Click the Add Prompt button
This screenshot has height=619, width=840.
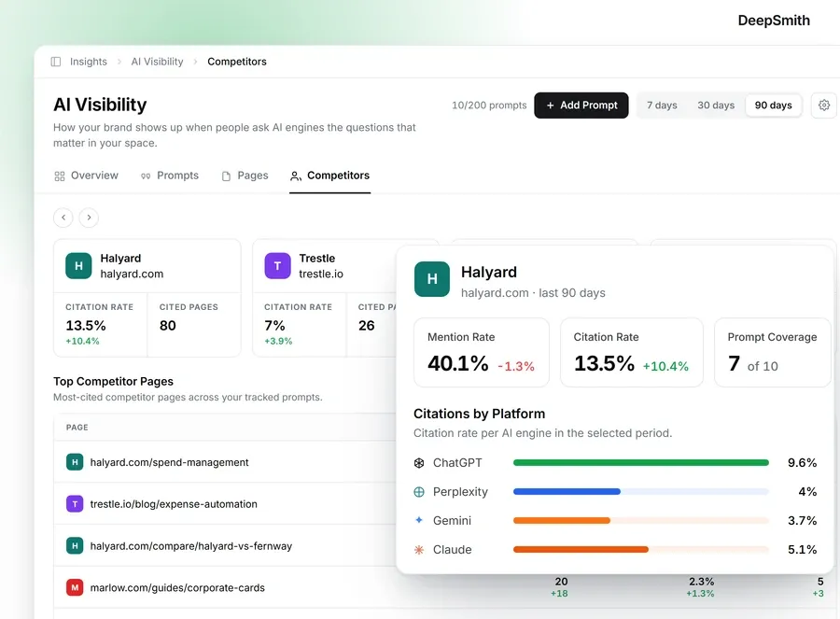(581, 106)
